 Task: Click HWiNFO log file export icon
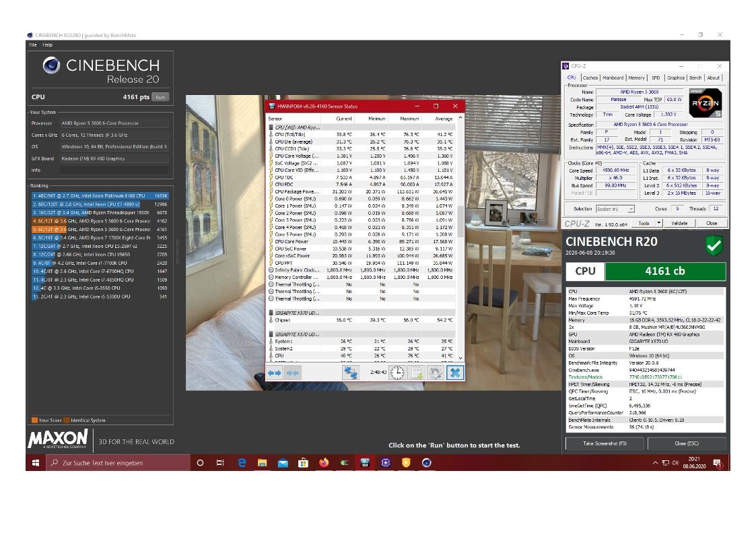pos(417,373)
